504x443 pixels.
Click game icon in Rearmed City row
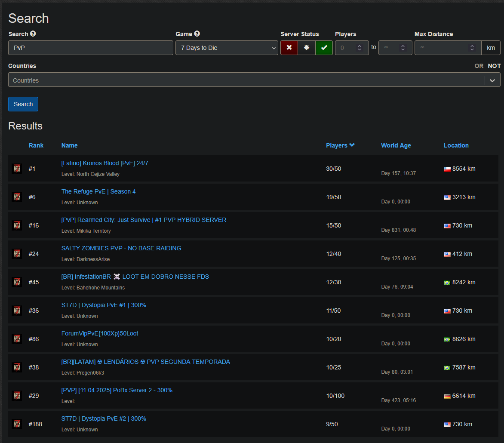pos(17,225)
